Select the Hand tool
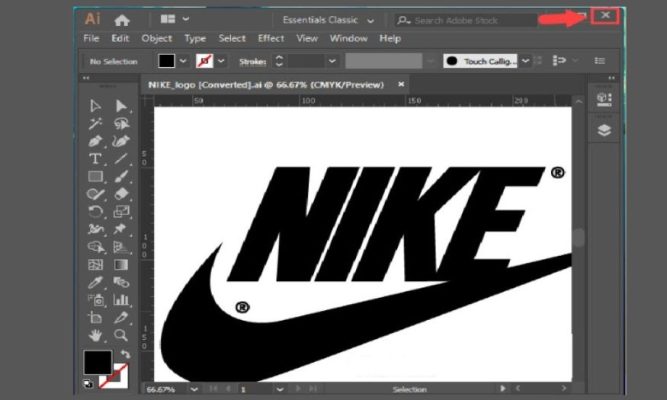Image resolution: width=667 pixels, height=400 pixels. point(96,335)
